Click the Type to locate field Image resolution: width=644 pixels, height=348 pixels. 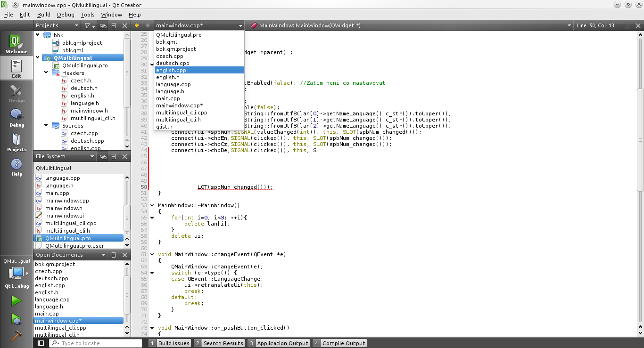96,343
